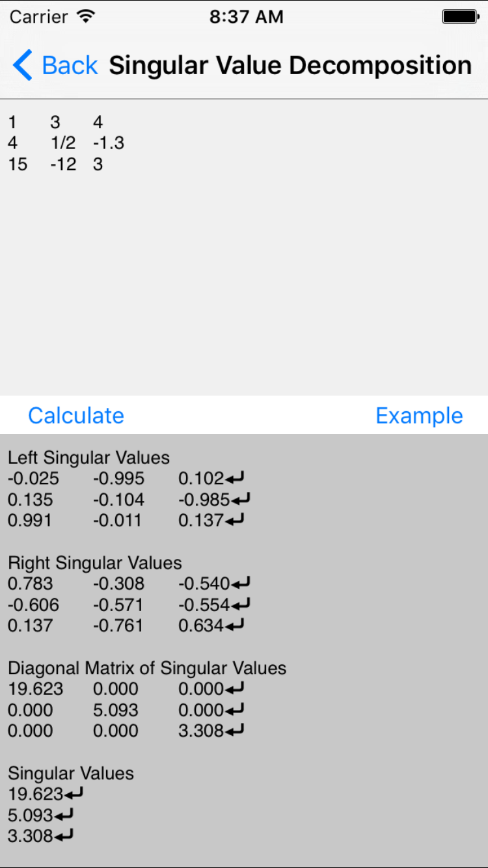The image size is (488, 868).
Task: Select the Left Singular Values heading
Action: click(x=88, y=457)
